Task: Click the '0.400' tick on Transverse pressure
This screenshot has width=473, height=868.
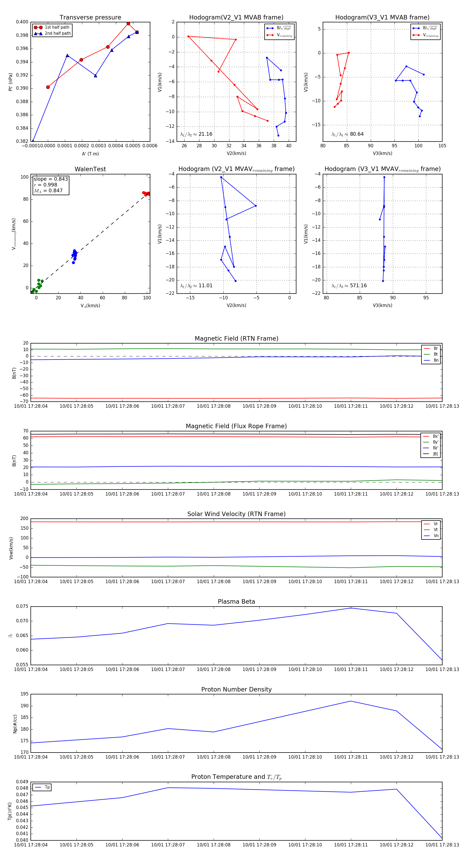Action: (x=22, y=22)
